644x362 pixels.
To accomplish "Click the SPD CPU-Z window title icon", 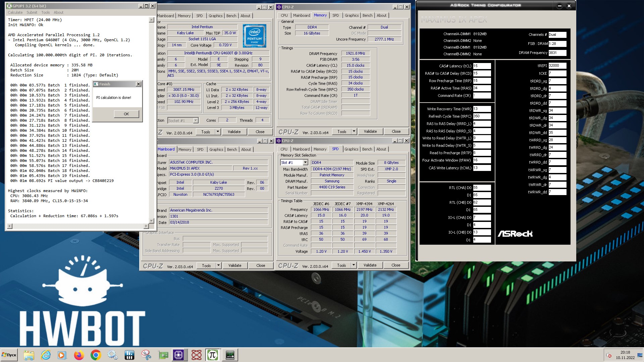I will (x=279, y=141).
